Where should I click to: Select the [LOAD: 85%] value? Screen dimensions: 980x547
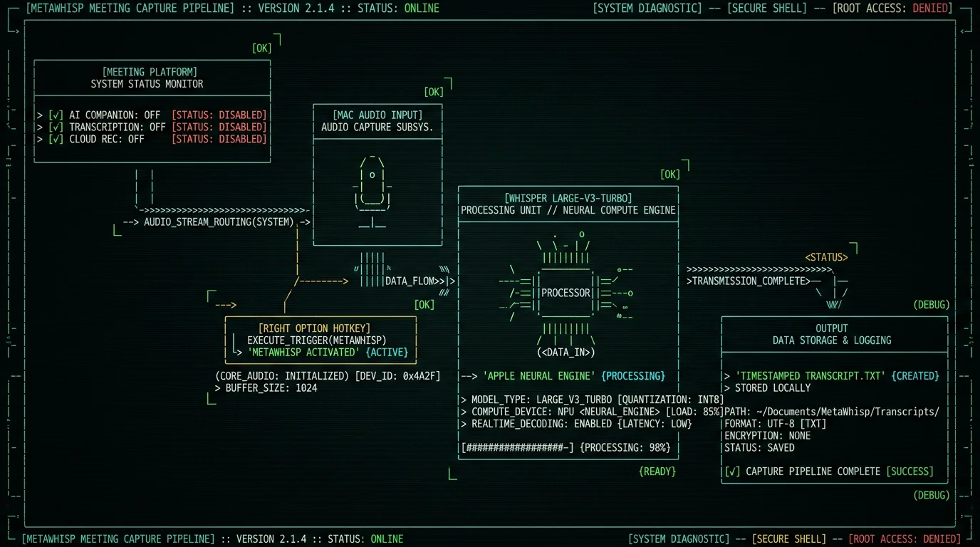coord(695,412)
